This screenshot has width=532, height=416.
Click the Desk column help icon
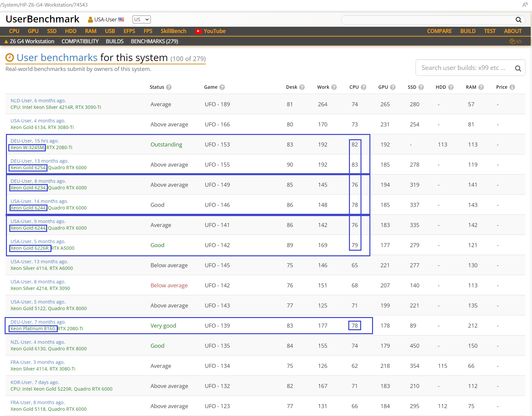click(302, 87)
